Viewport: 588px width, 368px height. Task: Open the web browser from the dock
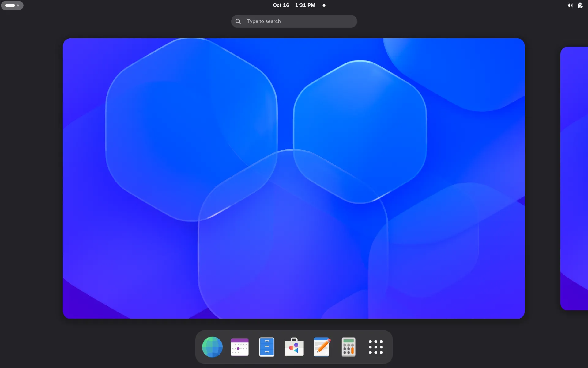pyautogui.click(x=212, y=347)
